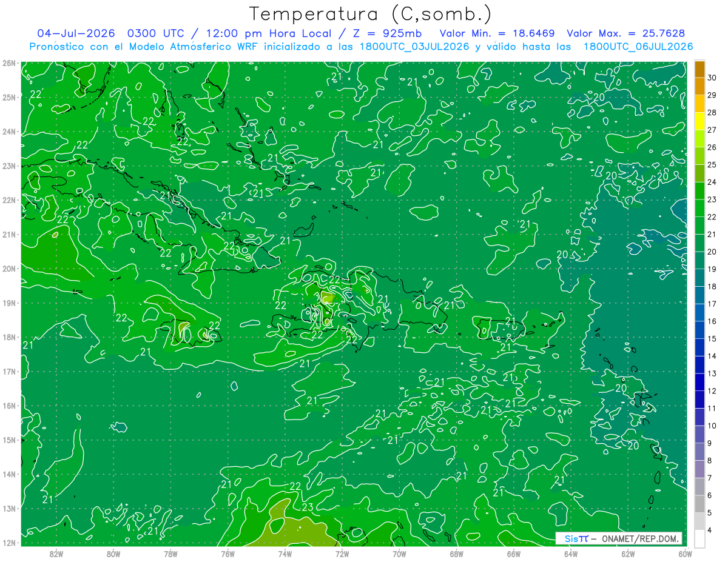Click the orange swatch between labels 29 and 30
The width and height of the screenshot is (728, 562).
click(699, 85)
